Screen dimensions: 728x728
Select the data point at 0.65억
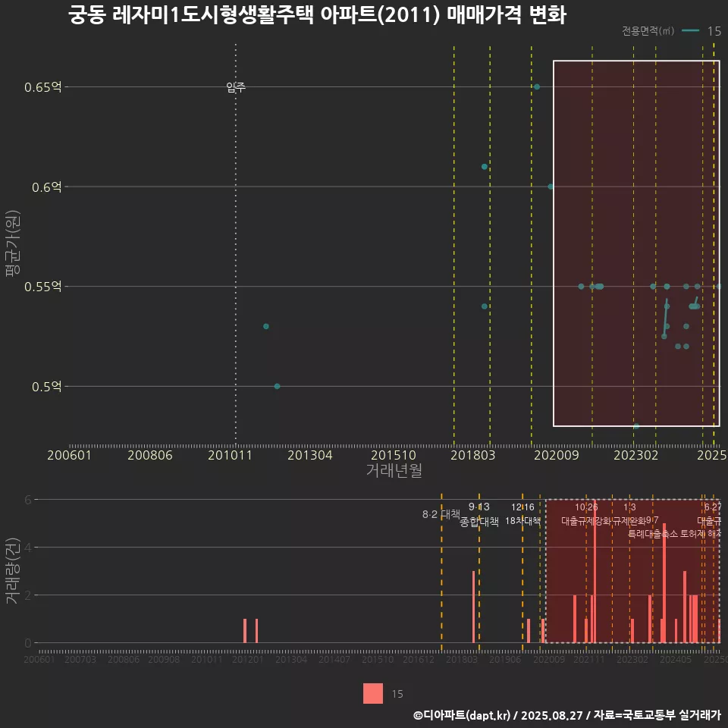(537, 87)
